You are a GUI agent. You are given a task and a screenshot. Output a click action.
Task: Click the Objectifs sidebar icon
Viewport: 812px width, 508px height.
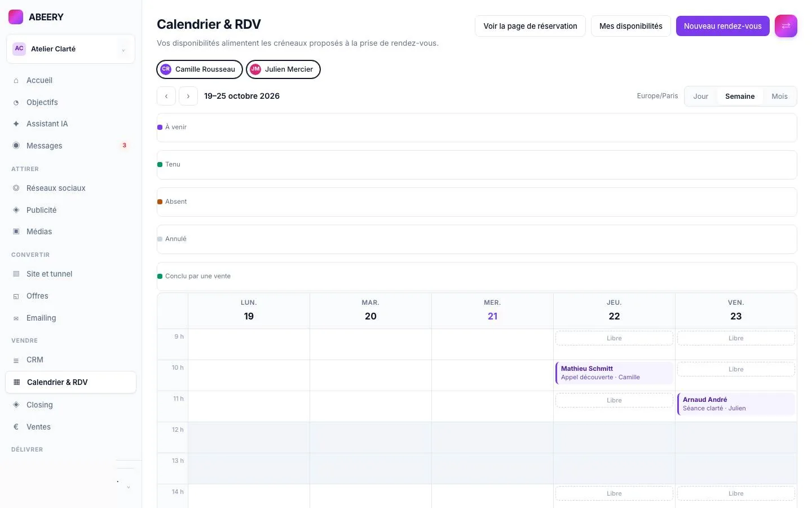(16, 103)
